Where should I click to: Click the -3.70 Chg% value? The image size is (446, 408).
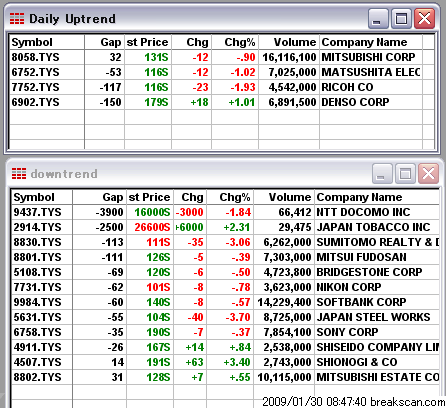tap(238, 317)
